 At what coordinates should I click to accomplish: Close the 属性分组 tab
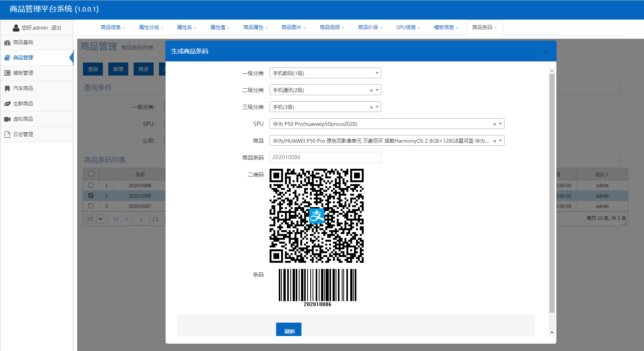coord(162,28)
